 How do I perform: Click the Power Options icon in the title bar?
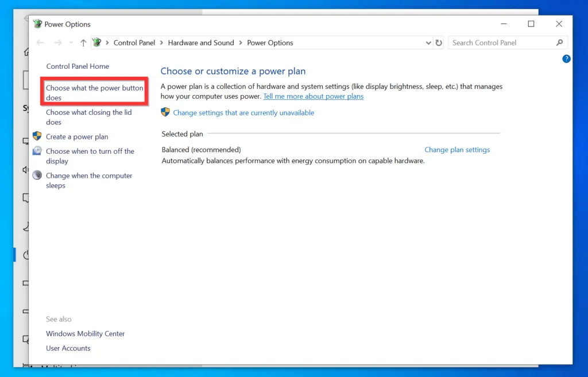pos(38,24)
